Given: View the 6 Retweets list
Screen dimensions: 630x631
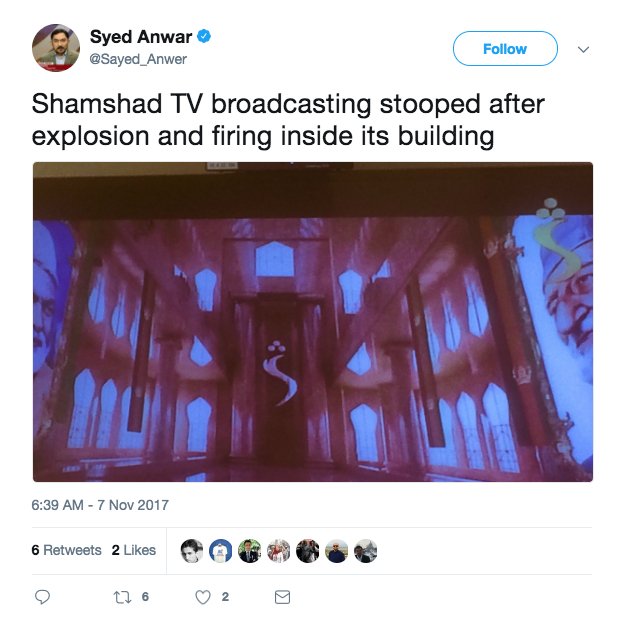Looking at the screenshot, I should 66,550.
